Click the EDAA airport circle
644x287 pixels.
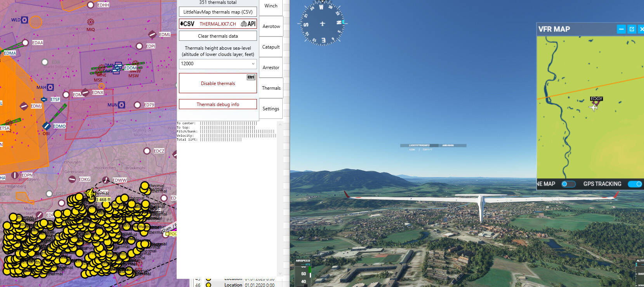click(25, 42)
